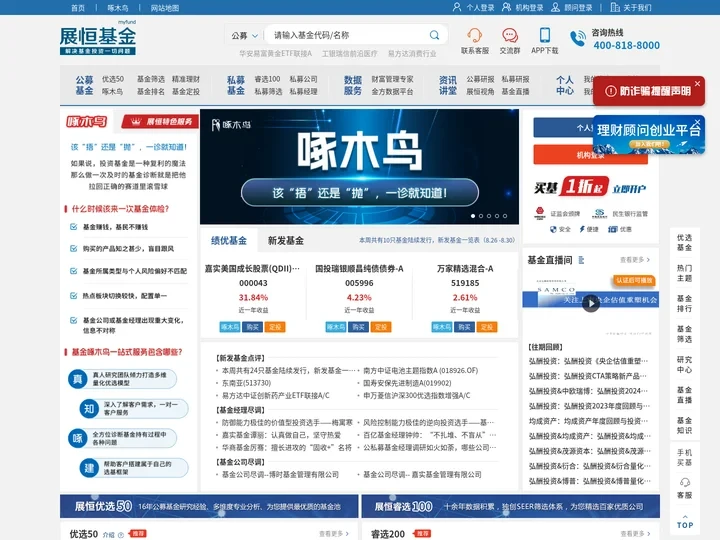Open the 公募基金 menu

(x=84, y=85)
